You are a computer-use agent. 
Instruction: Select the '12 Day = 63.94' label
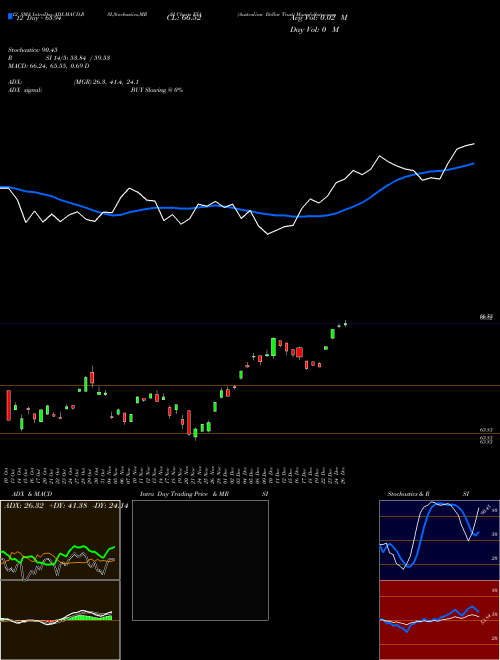[x=38, y=18]
